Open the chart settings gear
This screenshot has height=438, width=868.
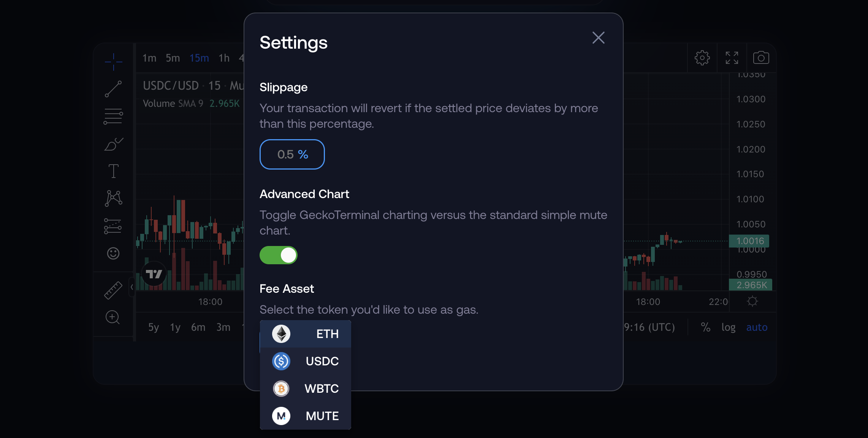tap(702, 58)
